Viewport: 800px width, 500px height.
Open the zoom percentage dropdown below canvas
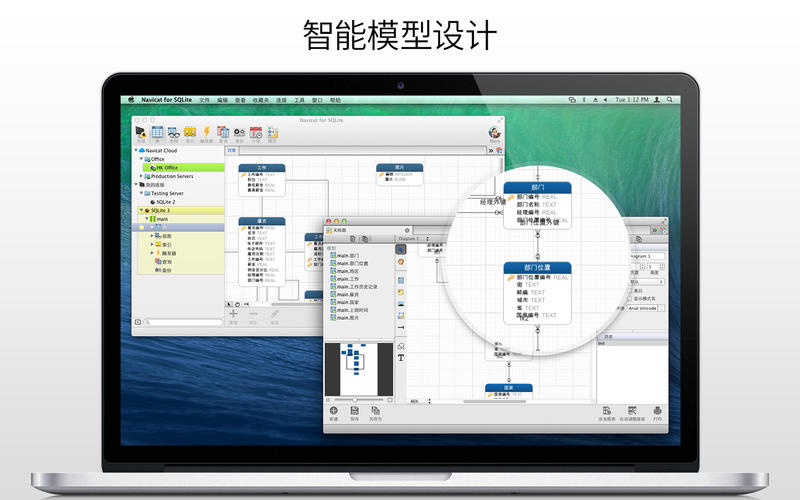click(421, 401)
